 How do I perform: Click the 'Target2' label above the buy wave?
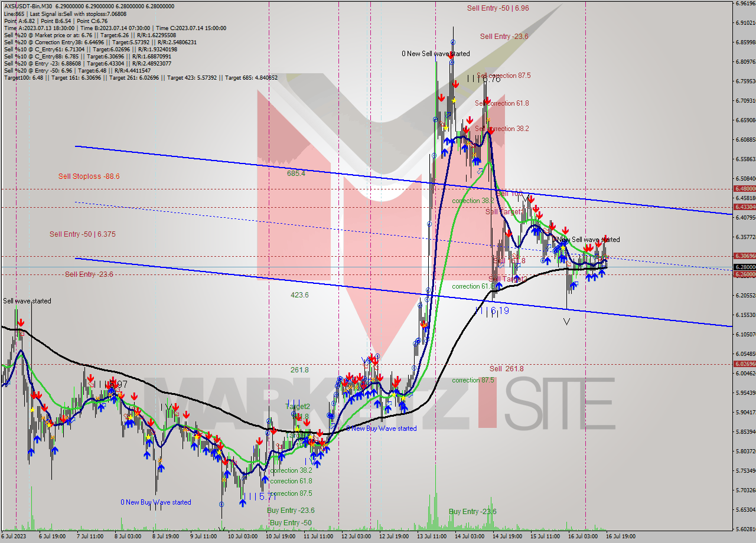(x=298, y=407)
